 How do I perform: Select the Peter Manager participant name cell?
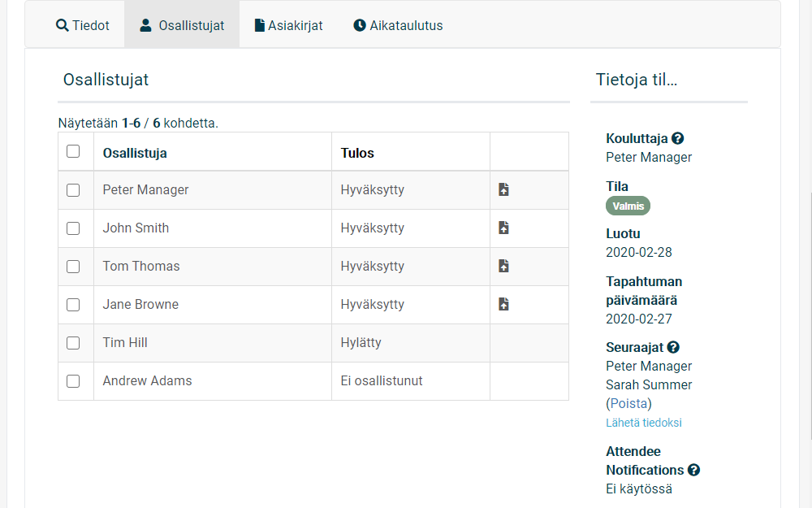[x=212, y=189]
